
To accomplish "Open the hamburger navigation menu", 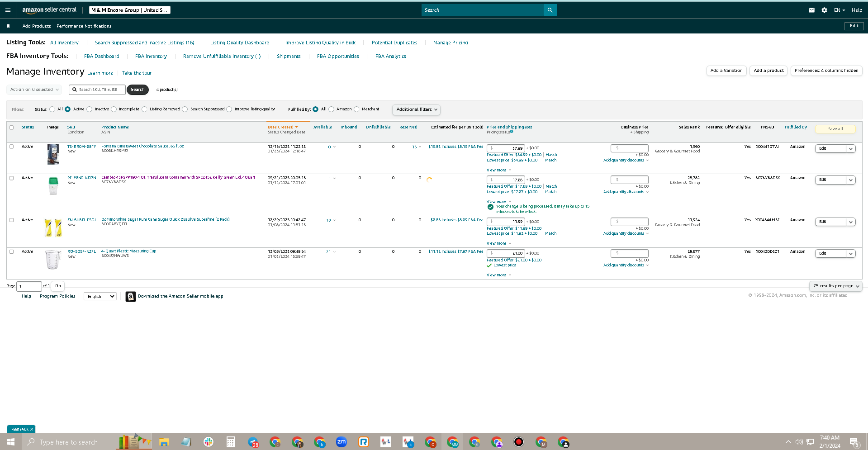I will point(8,10).
